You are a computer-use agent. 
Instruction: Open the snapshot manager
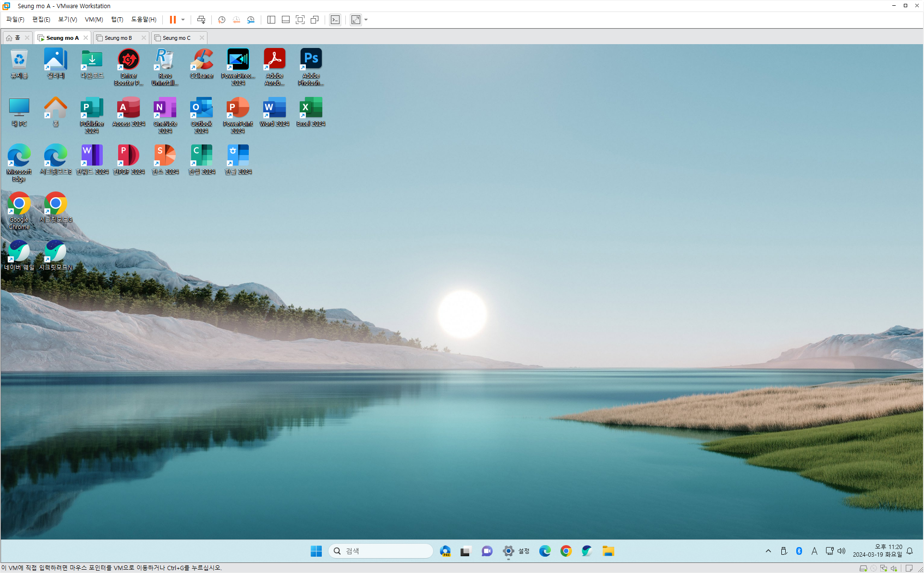[x=251, y=20]
